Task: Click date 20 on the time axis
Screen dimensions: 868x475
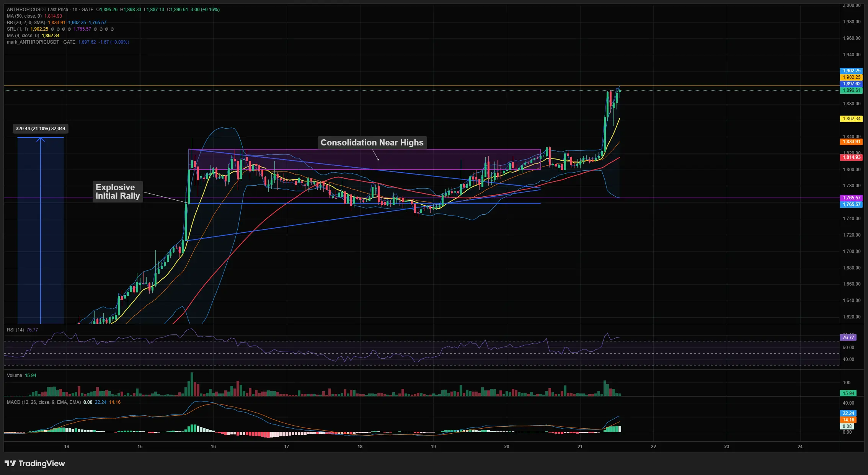Action: click(x=507, y=447)
